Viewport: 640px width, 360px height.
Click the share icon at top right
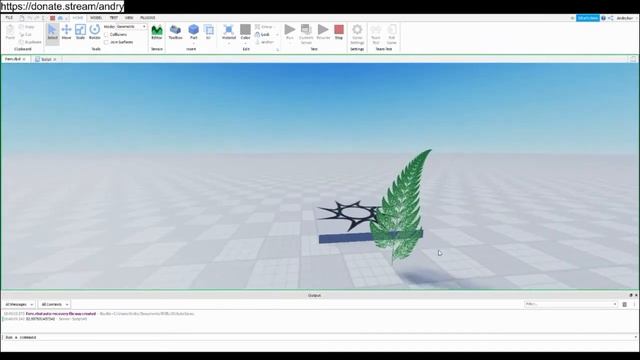click(611, 18)
